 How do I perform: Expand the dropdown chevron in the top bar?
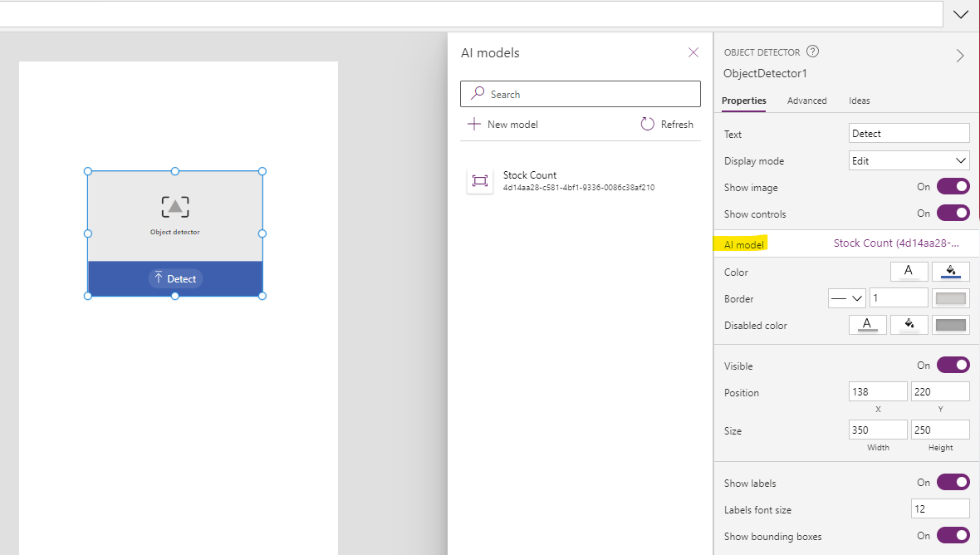coord(961,13)
